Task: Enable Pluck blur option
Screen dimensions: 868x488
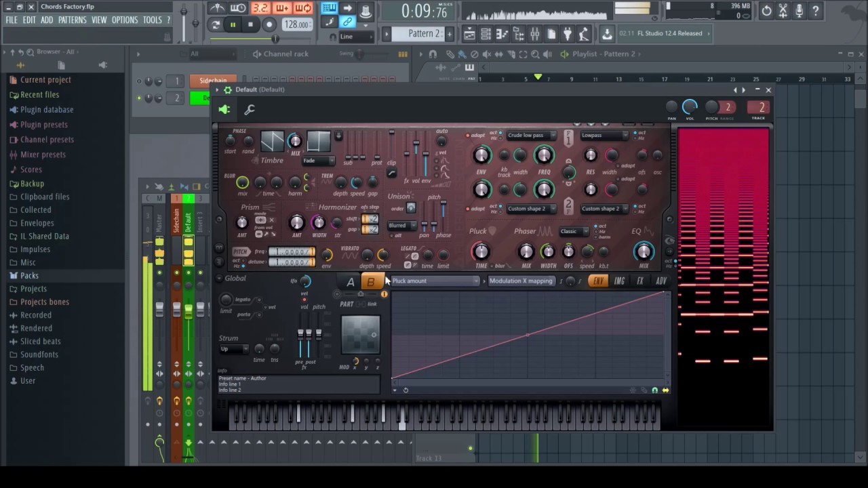Action: click(x=492, y=266)
